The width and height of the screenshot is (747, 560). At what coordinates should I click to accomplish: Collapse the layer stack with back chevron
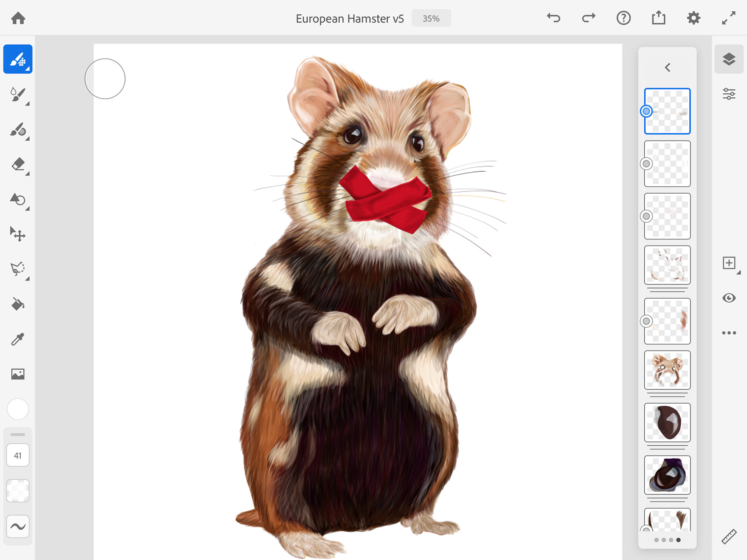[667, 67]
